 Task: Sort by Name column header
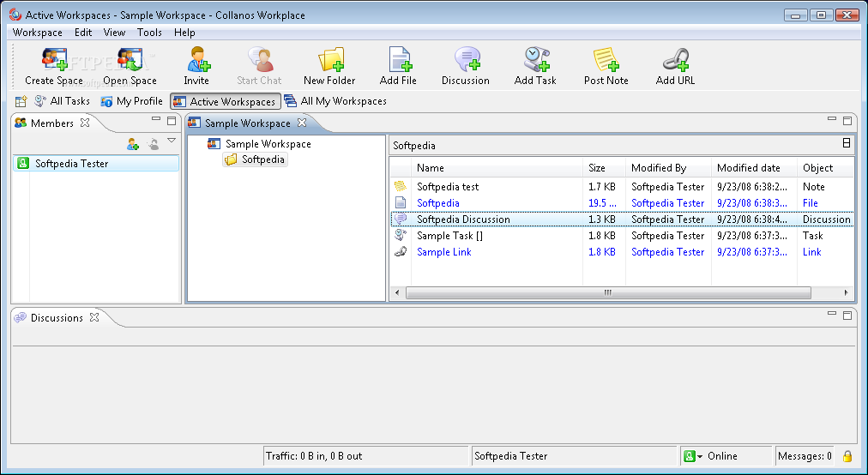497,168
